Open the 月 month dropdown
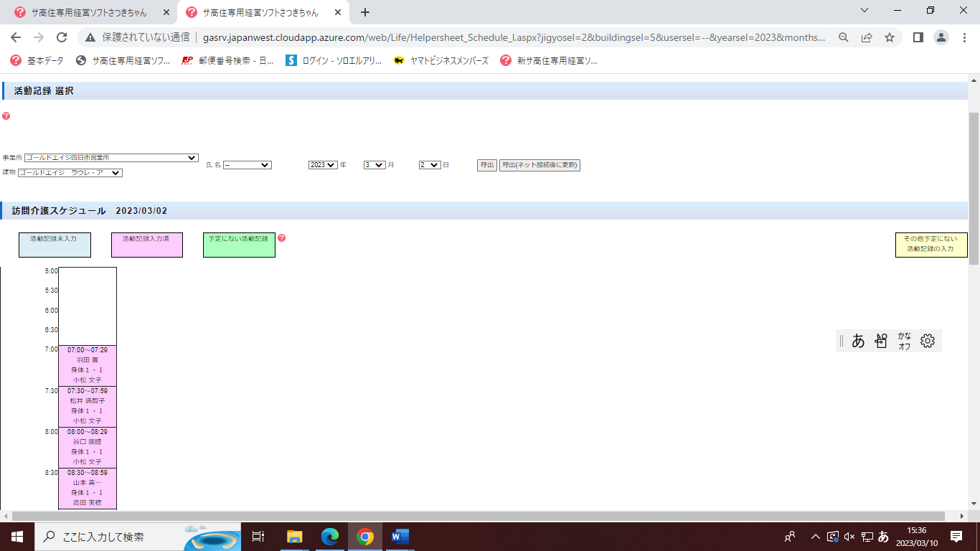Viewport: 980px width, 551px height. click(374, 165)
